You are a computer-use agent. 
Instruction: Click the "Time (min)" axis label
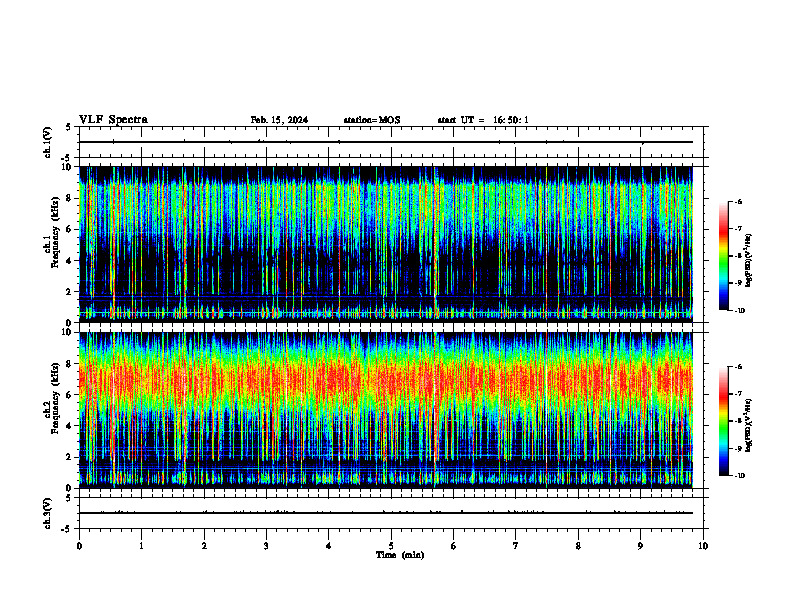point(400,555)
